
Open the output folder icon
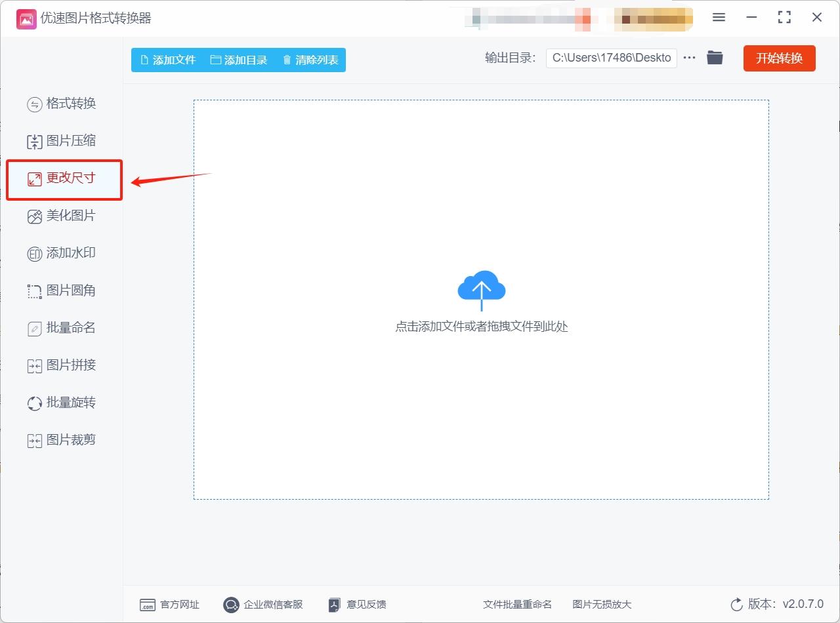pyautogui.click(x=715, y=58)
